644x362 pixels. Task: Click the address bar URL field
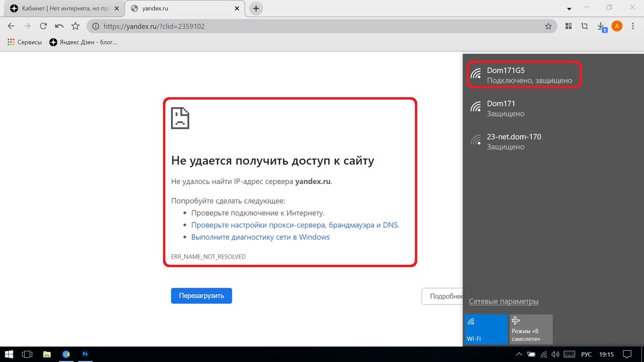pos(322,26)
